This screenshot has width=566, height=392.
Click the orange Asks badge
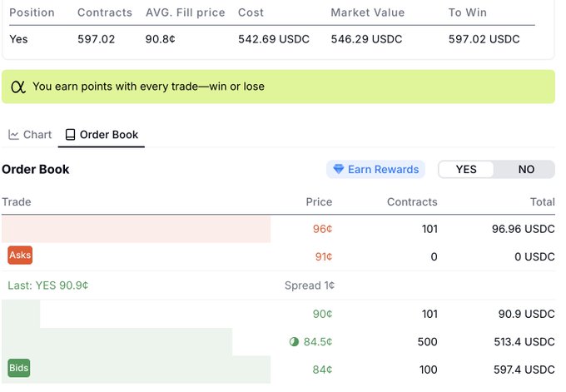(20, 256)
